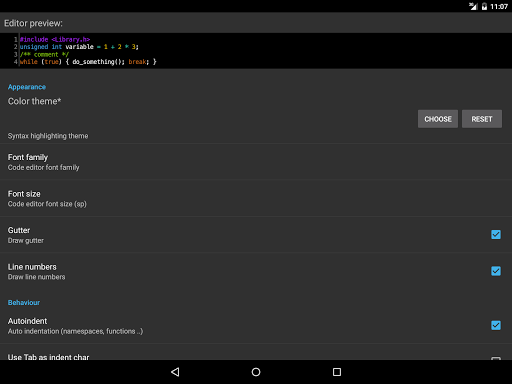512x384 pixels.
Task: Open the Font family setting
Action: tap(256, 162)
